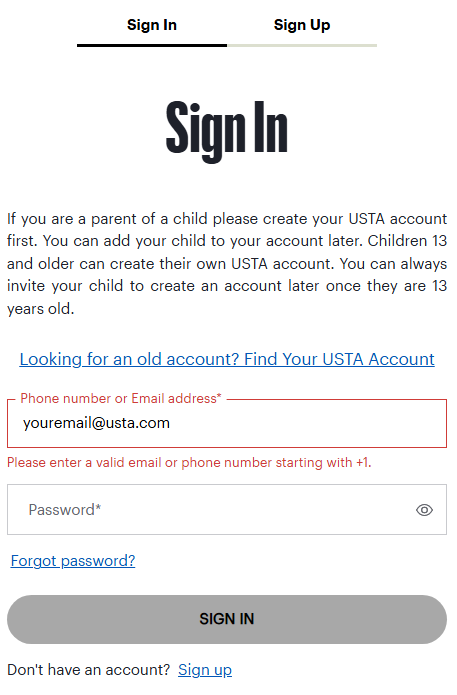Screen dimensions: 457x695
Task: Click the parent and child account paragraph
Action: [227, 263]
